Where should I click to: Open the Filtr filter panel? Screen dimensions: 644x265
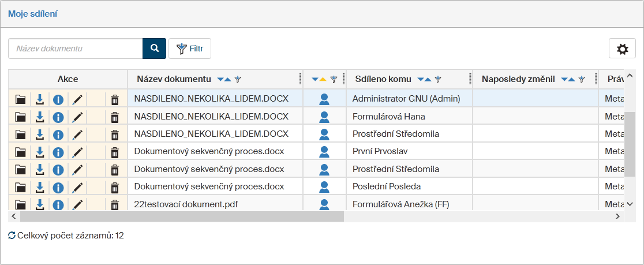pos(190,48)
